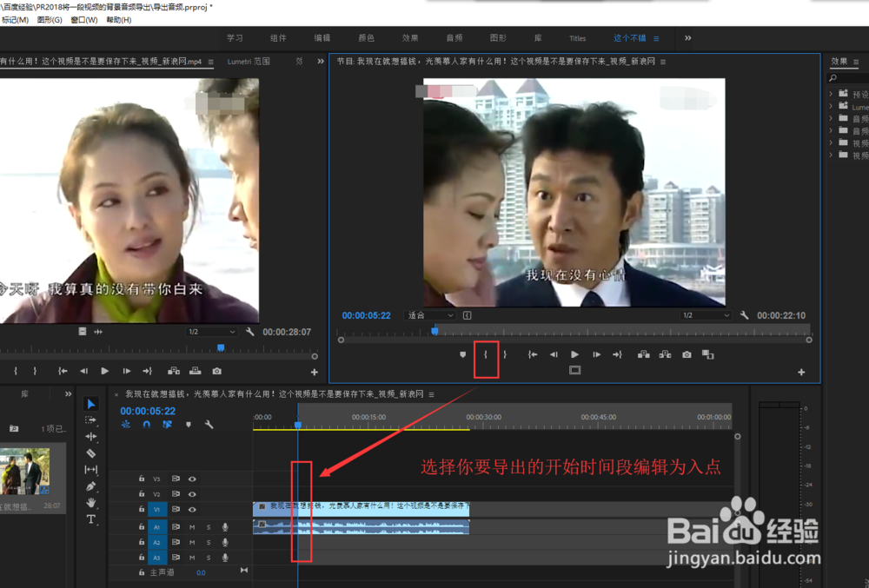Mark In point in Program monitor
869x588 pixels.
pyautogui.click(x=486, y=354)
